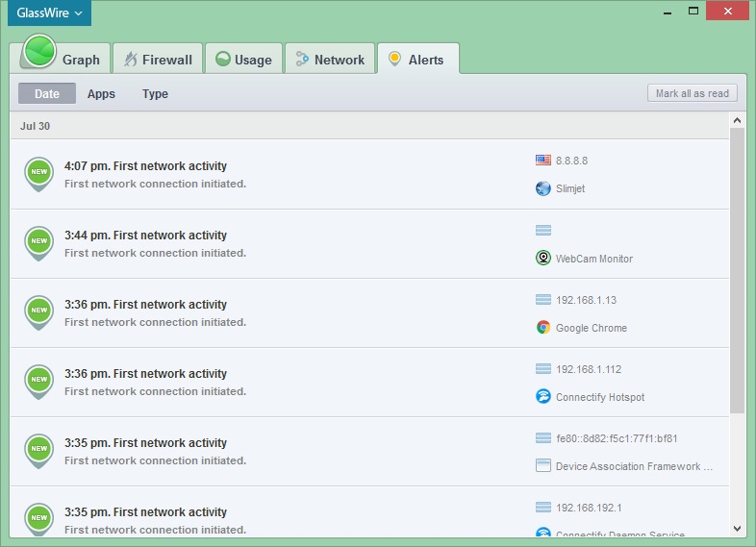The image size is (756, 547).
Task: Click Connectify Hotspot app name
Action: point(600,397)
